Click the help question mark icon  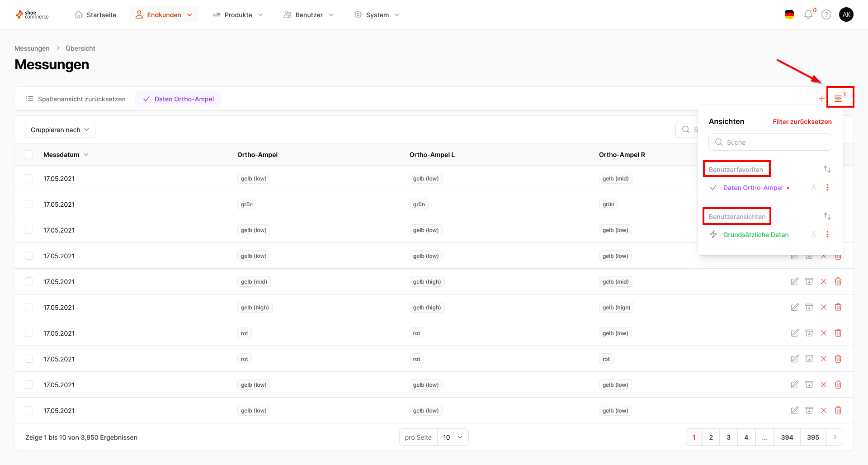click(826, 15)
